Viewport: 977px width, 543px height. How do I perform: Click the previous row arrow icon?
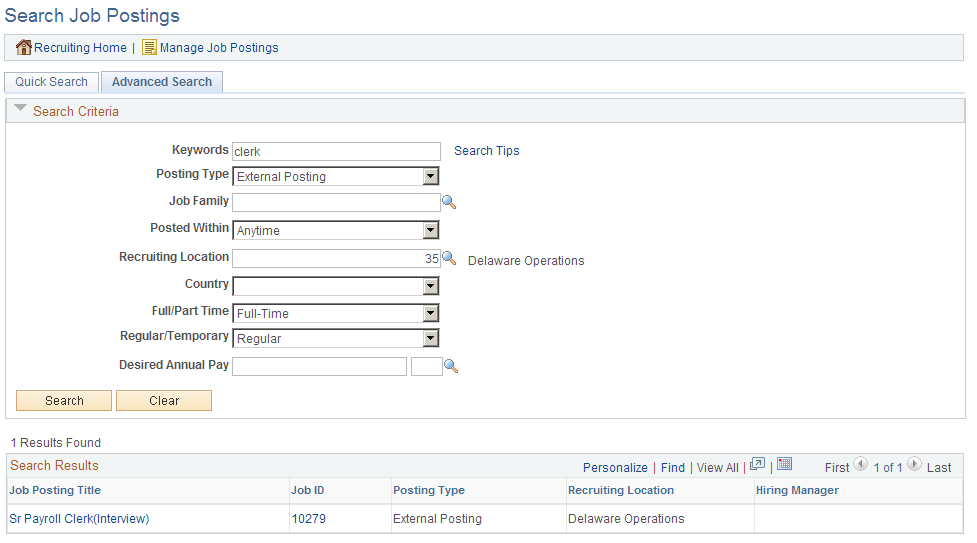860,464
